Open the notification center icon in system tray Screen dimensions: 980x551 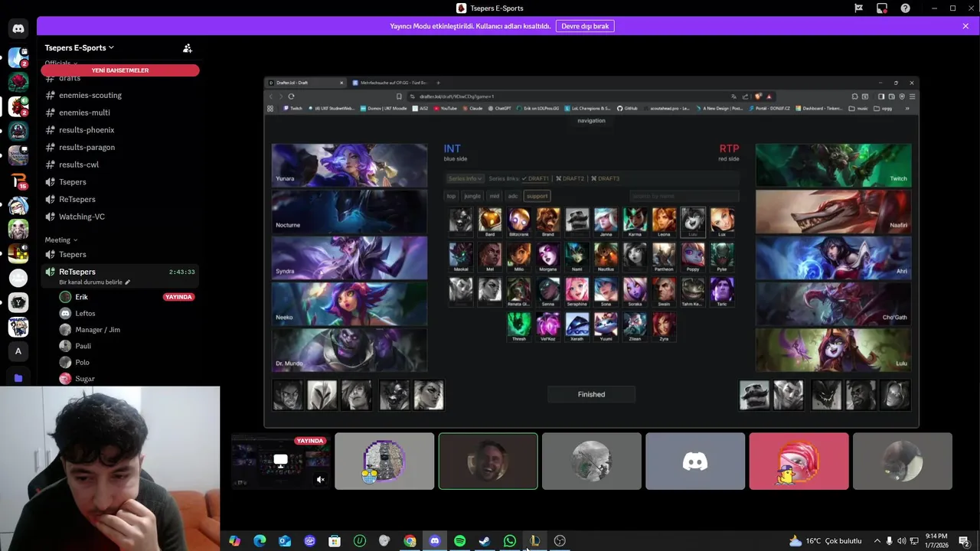point(964,541)
